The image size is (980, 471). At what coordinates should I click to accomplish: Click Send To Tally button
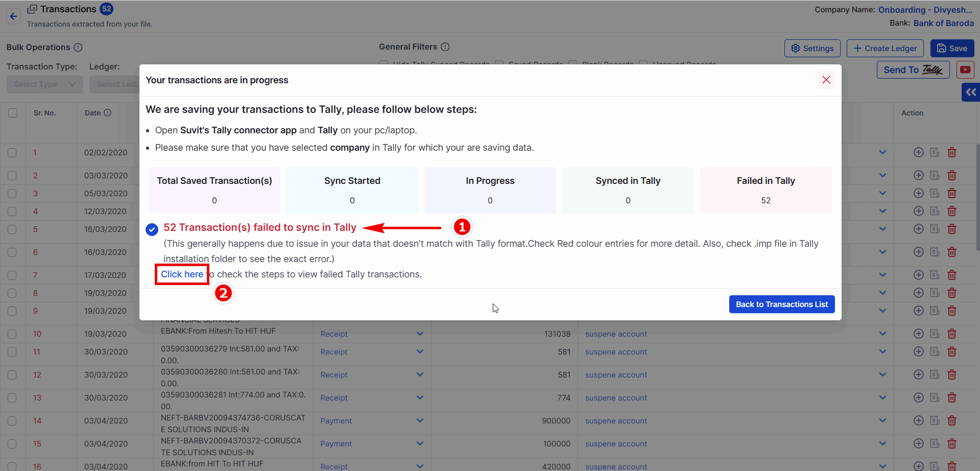[913, 70]
